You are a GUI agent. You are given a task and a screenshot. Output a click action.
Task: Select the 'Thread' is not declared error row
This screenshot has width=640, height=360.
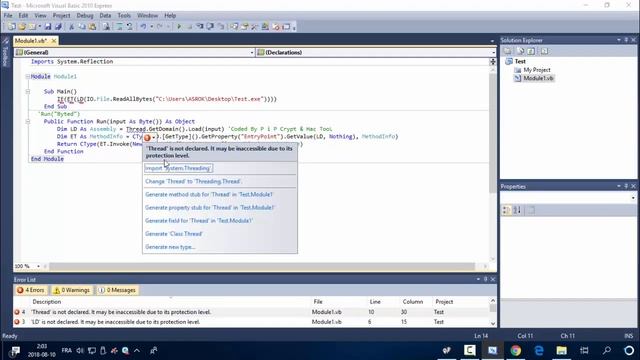click(251, 312)
